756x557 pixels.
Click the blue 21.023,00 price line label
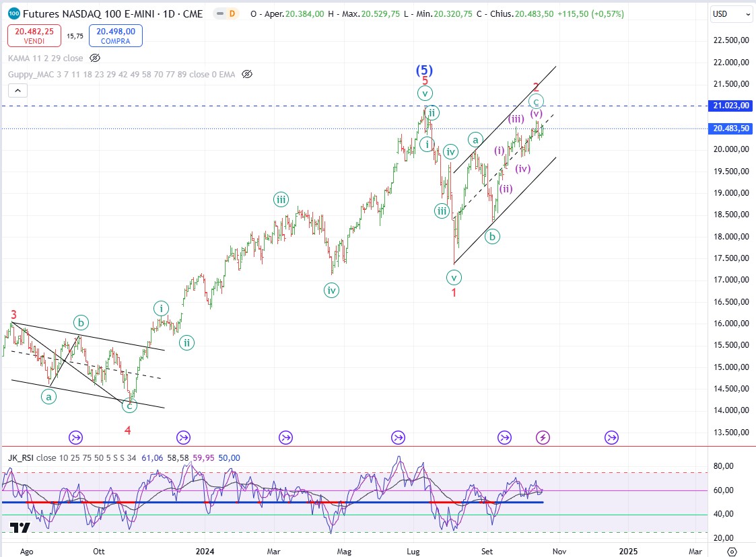[x=731, y=106]
